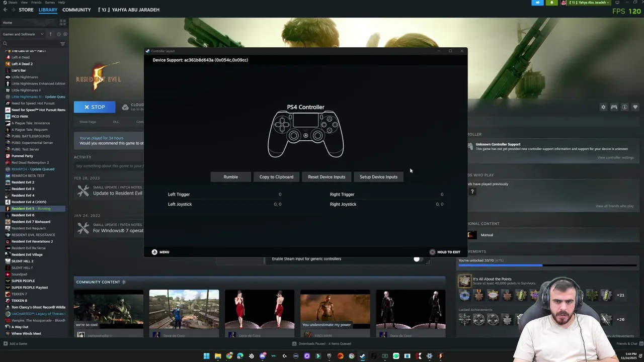The width and height of the screenshot is (644, 362).
Task: Click the MENU icon in controller window
Action: click(x=154, y=252)
